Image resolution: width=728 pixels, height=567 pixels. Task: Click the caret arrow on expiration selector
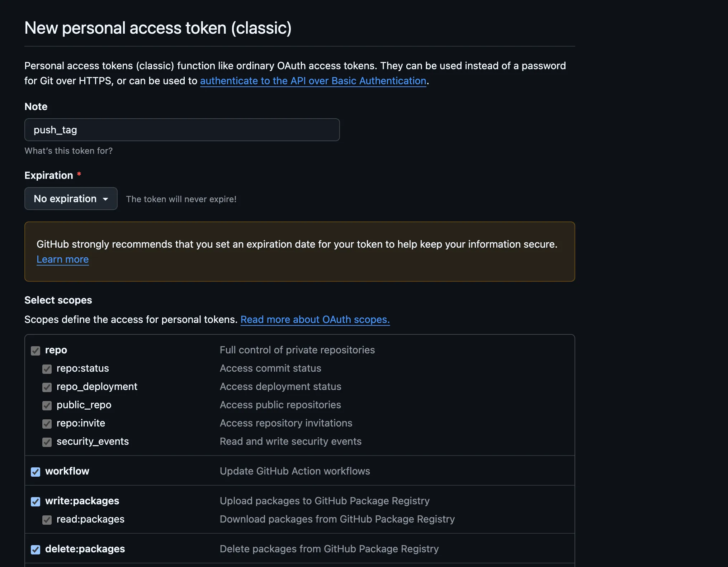click(x=105, y=199)
